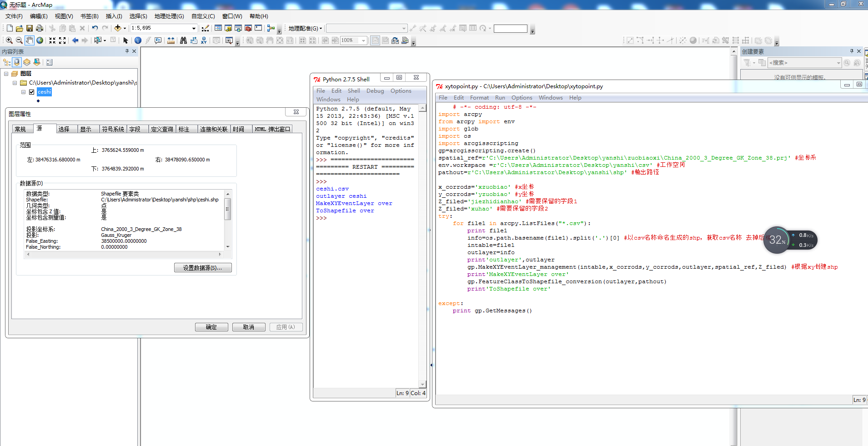
Task: Open the Debug menu in Python Shell
Action: pos(375,91)
